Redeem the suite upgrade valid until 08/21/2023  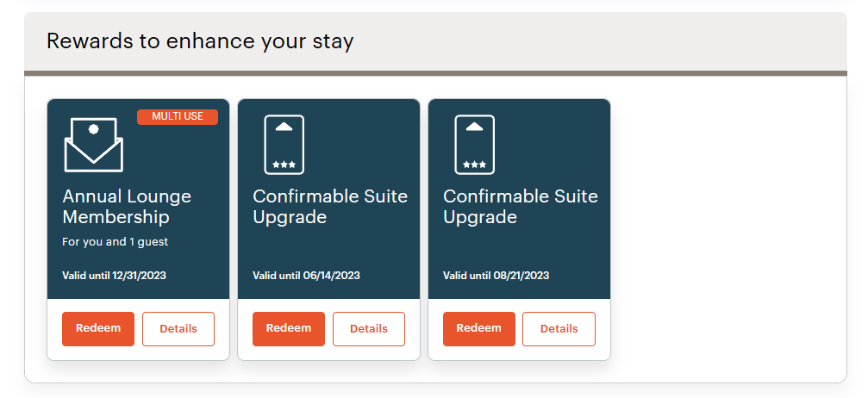478,328
